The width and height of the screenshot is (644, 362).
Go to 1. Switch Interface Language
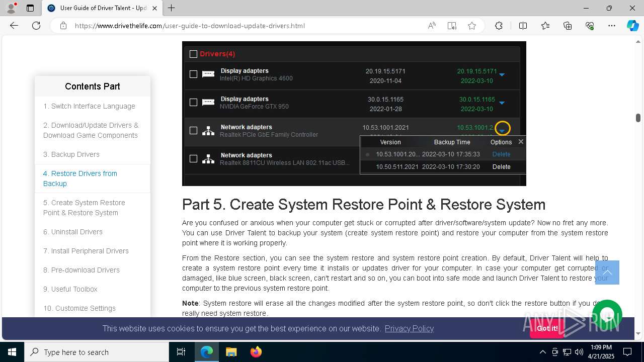pos(89,106)
